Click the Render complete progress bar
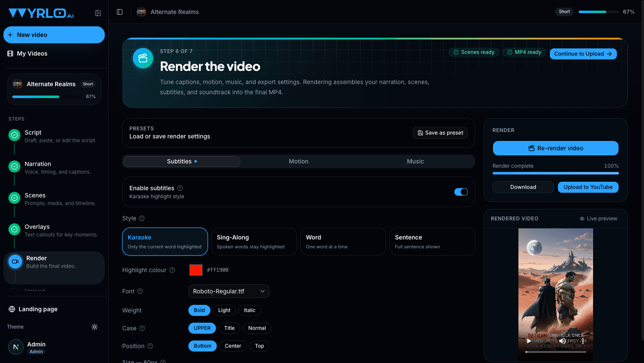This screenshot has width=644, height=363. click(556, 173)
